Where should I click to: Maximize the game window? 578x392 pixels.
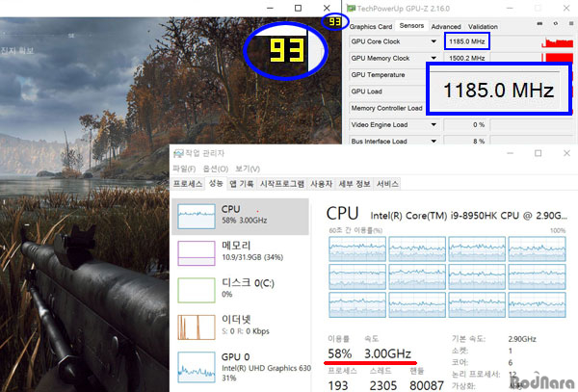tap(299, 8)
